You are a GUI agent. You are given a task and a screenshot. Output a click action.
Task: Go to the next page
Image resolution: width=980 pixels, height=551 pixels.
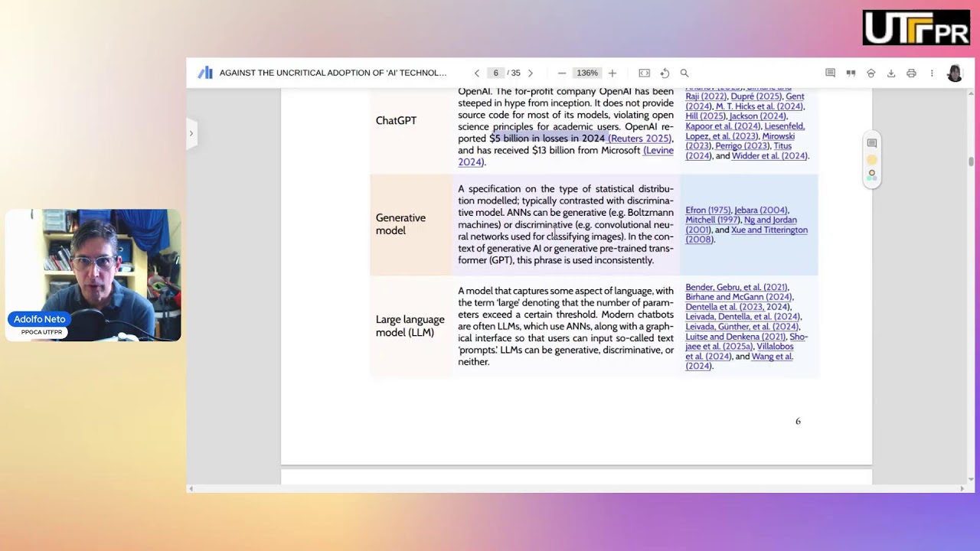point(531,73)
